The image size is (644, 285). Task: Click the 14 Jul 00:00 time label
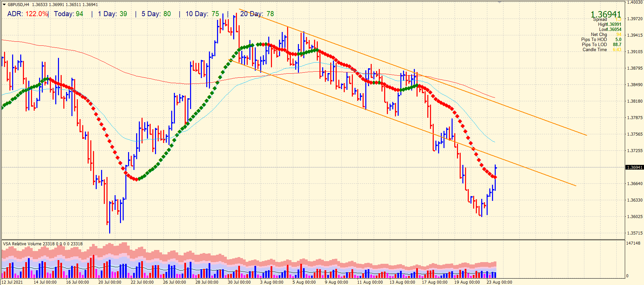[x=45, y=282]
